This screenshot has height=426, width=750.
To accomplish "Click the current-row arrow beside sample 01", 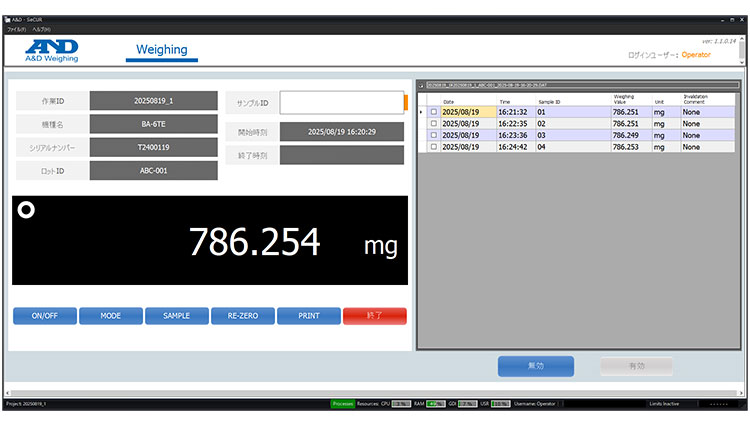I will pyautogui.click(x=421, y=112).
